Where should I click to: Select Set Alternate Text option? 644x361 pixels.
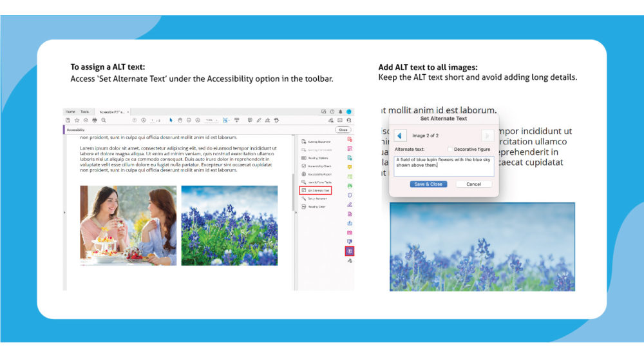tap(316, 190)
